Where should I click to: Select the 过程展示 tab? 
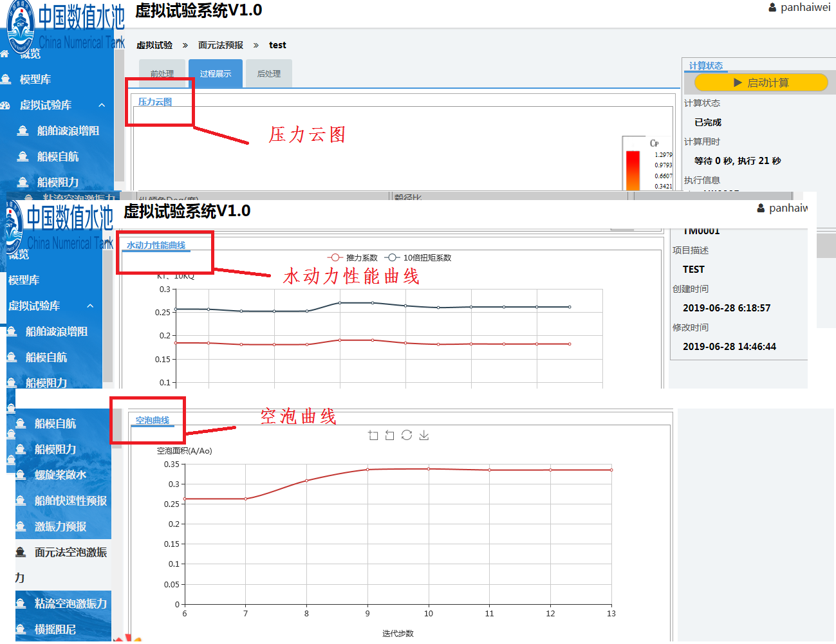coord(216,74)
